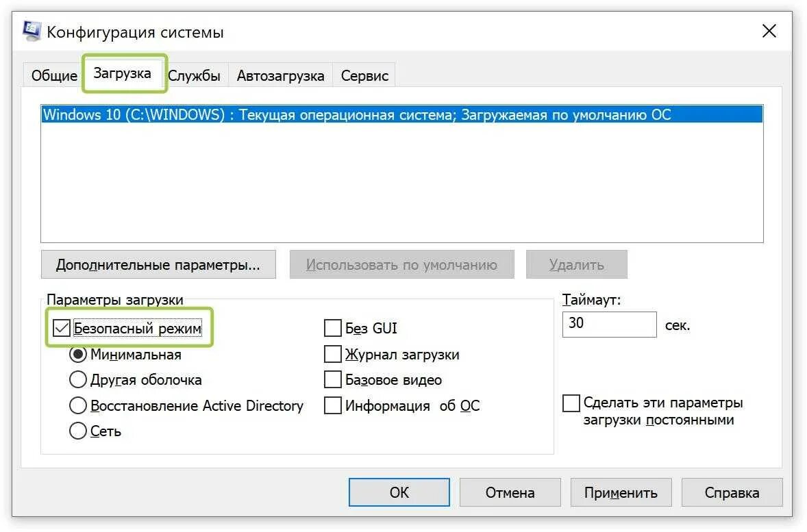Select the Сервис tab

point(364,75)
